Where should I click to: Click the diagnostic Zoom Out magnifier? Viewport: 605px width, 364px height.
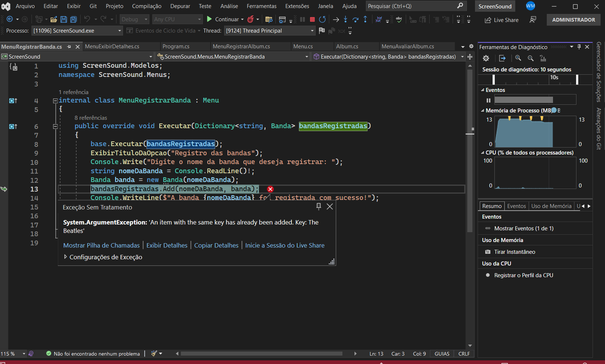[531, 58]
